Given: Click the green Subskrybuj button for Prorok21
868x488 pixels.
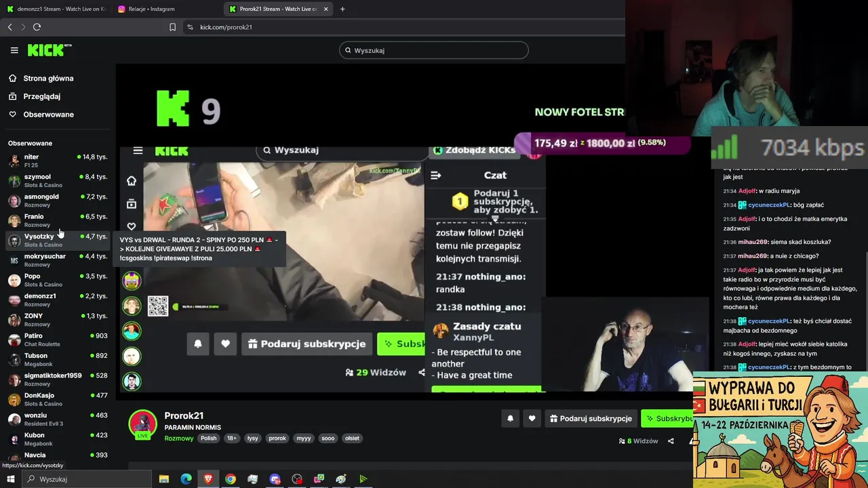Looking at the screenshot, I should (x=667, y=419).
